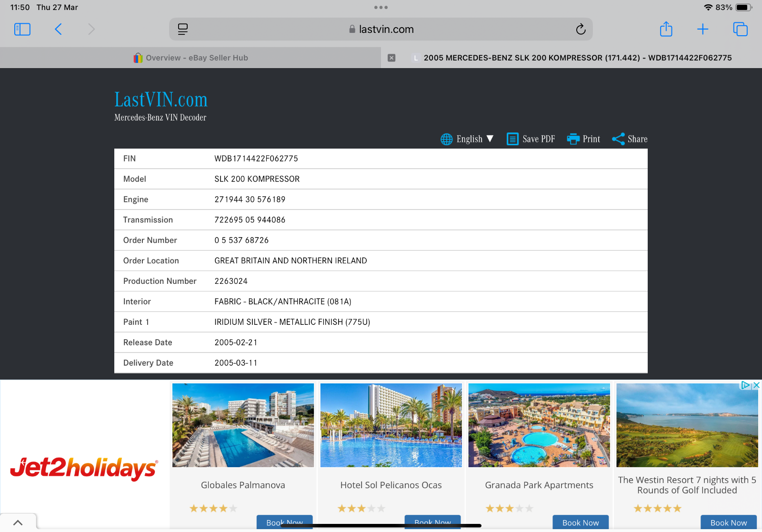Viewport: 762px width, 532px height.
Task: Open the Globales Palmanova ad title
Action: pos(243,485)
